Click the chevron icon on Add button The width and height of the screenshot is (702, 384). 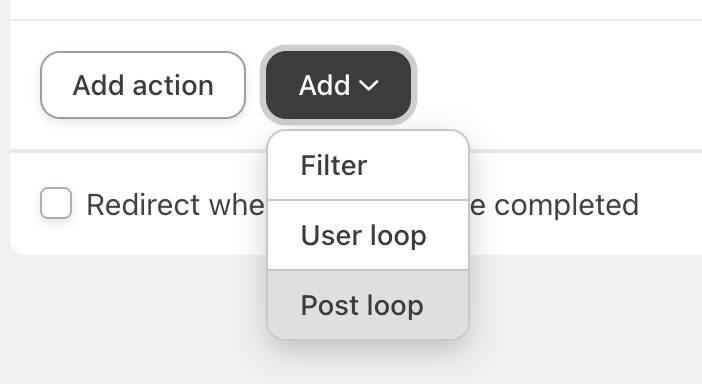(369, 85)
